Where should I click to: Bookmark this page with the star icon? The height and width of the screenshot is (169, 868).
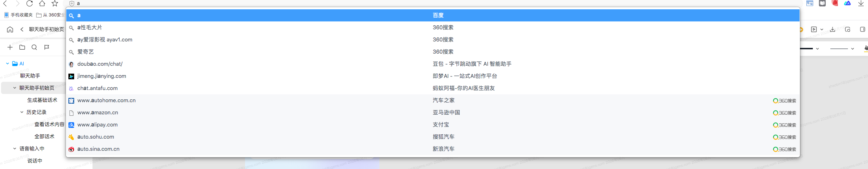[55, 4]
